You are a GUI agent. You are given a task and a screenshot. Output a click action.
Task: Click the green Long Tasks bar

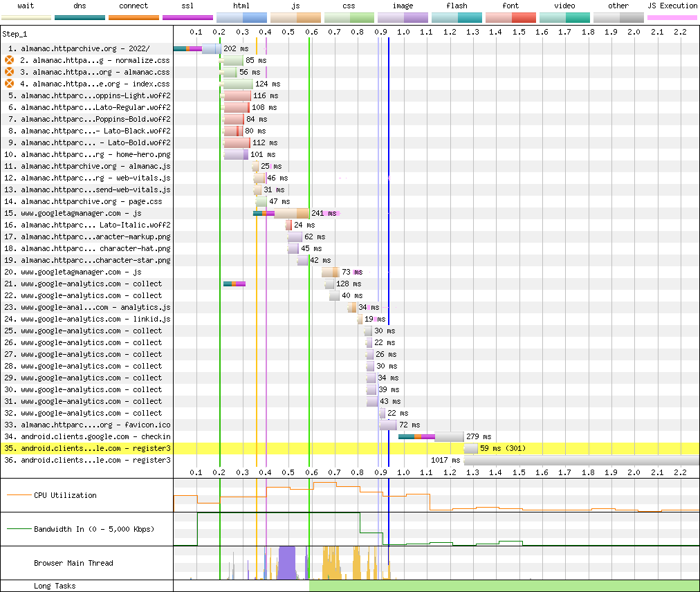click(x=504, y=586)
